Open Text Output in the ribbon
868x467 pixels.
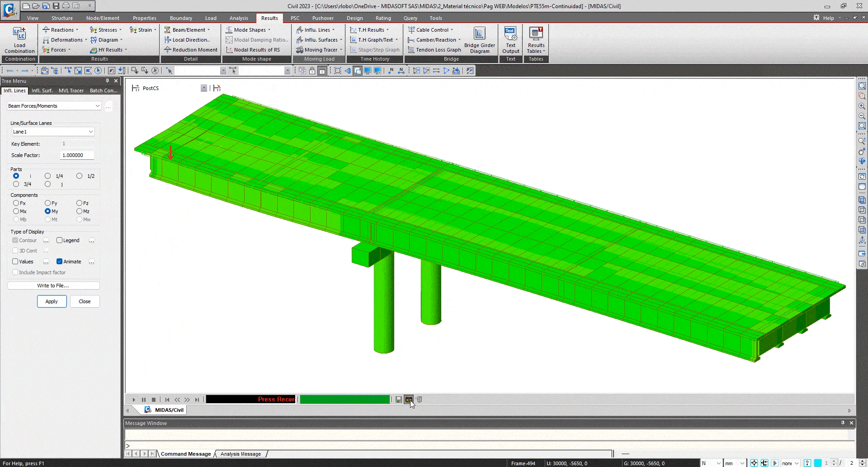coord(510,40)
